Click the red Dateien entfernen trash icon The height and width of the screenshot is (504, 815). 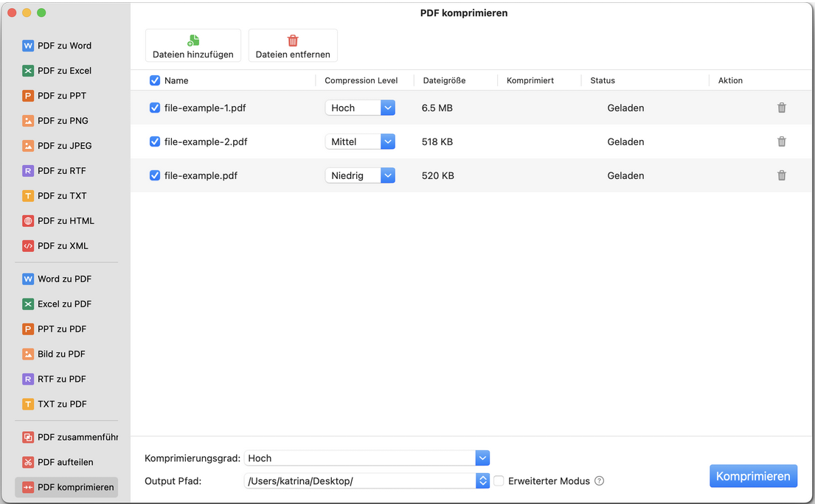pos(293,41)
